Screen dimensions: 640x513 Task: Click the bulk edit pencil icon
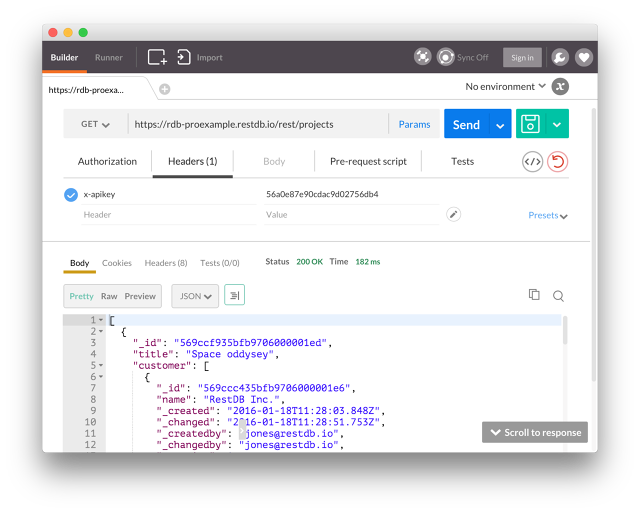[x=453, y=214]
